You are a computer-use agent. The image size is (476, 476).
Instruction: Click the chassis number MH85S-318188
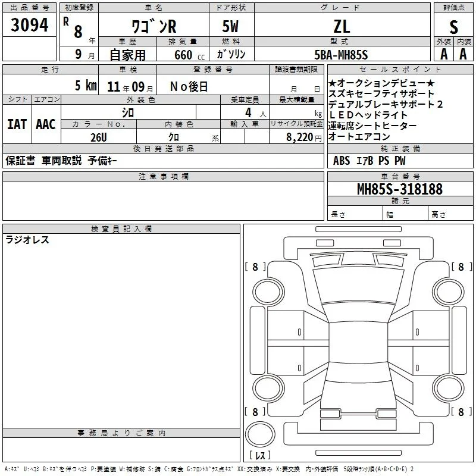400,189
